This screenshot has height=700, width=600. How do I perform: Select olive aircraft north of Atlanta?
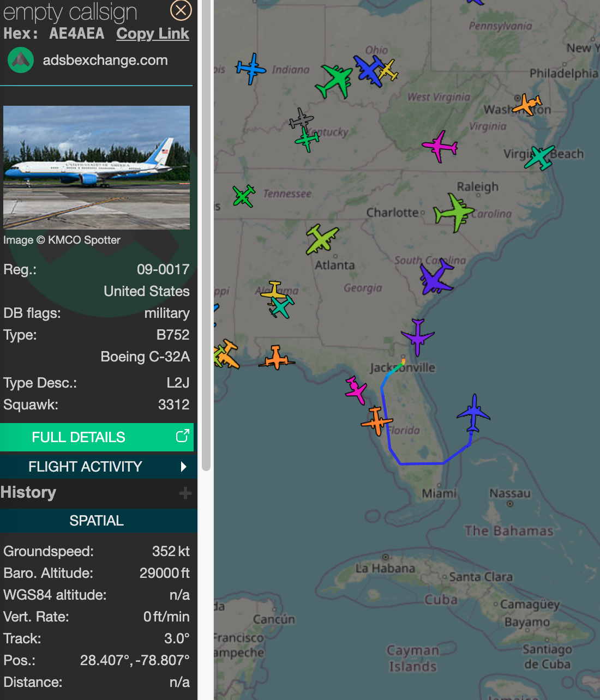pos(322,239)
